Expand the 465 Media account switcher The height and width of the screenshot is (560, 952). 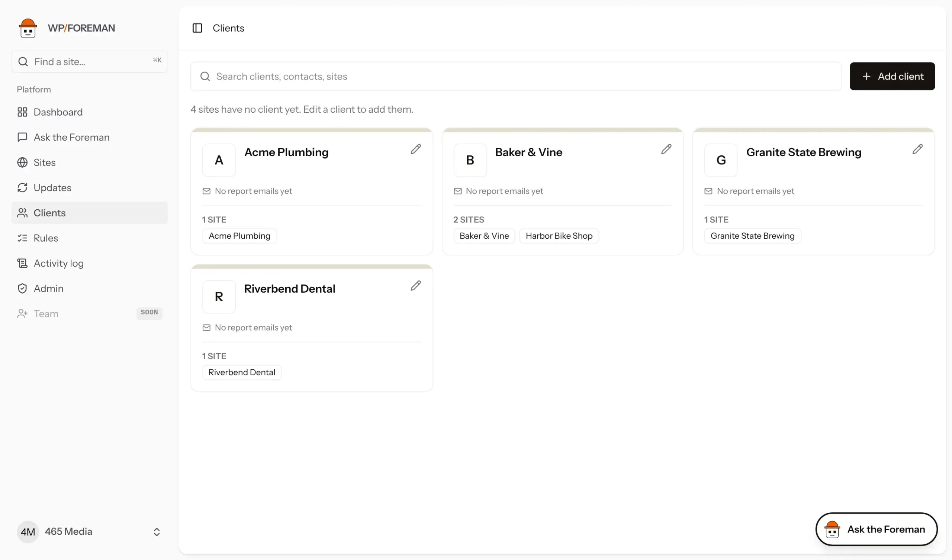click(90, 532)
